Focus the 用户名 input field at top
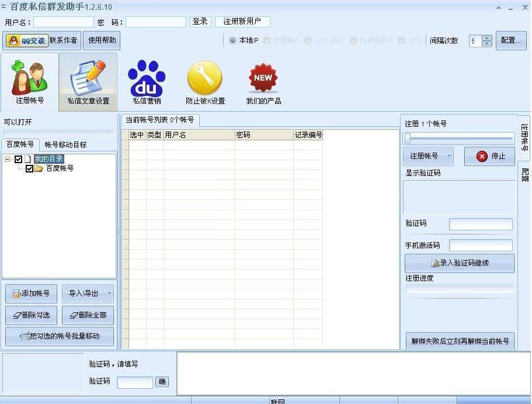The image size is (532, 404). [64, 22]
